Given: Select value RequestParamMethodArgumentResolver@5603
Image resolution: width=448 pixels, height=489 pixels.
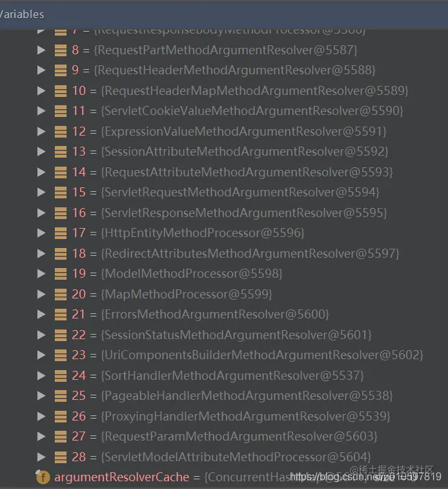Looking at the screenshot, I should coord(239,437).
